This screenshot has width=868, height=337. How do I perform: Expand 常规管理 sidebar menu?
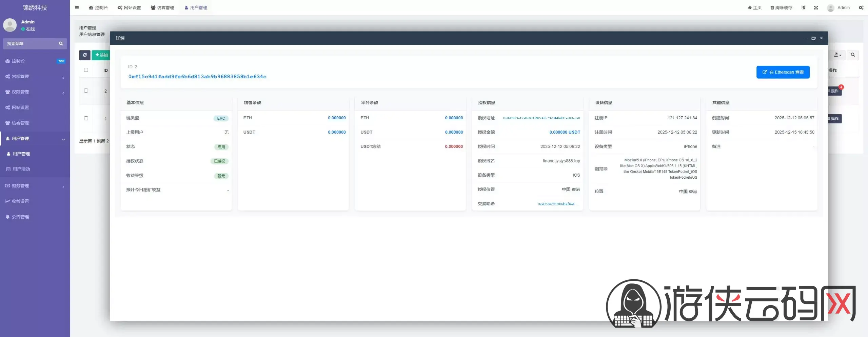[x=35, y=77]
